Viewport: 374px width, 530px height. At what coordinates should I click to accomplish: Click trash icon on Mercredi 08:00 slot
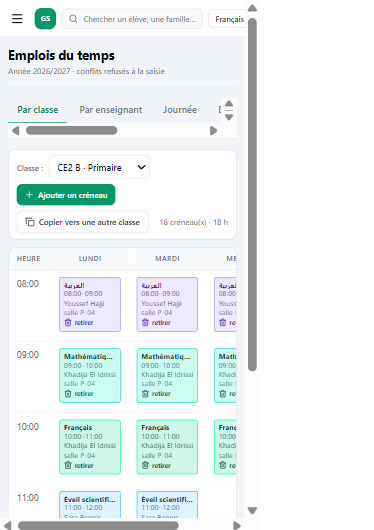(223, 322)
